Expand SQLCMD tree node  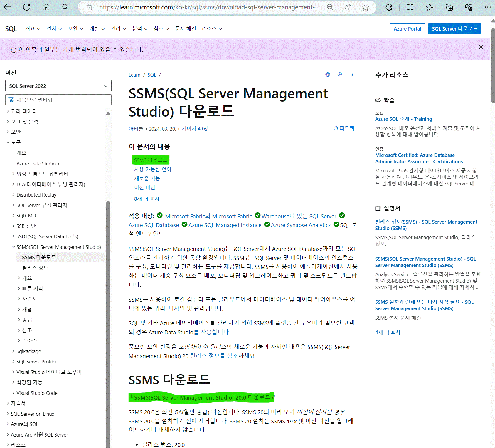[14, 215]
